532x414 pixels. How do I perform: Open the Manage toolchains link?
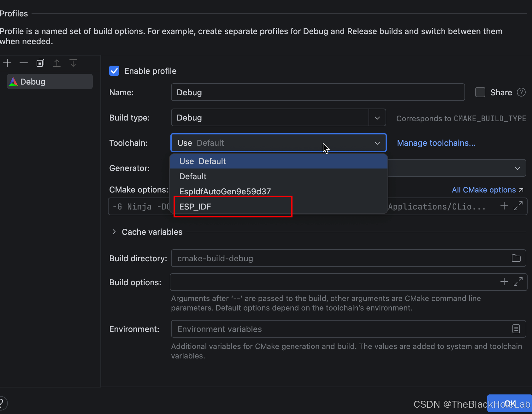(436, 143)
